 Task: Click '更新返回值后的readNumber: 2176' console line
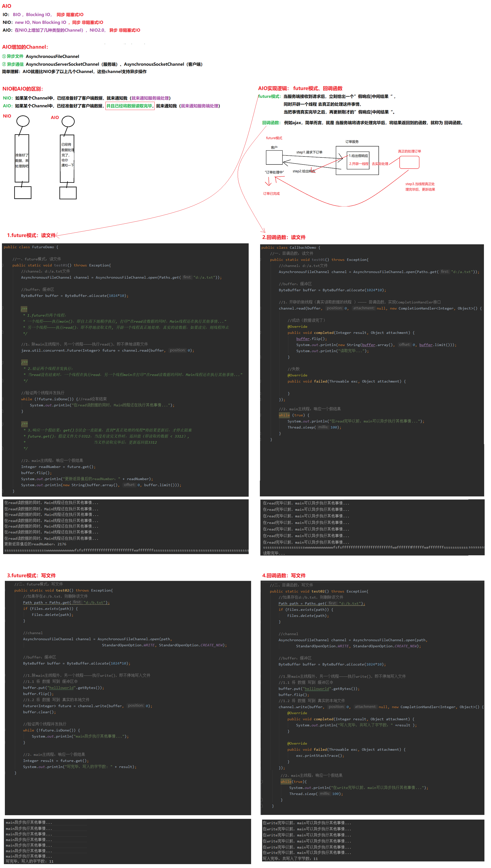pos(35,544)
